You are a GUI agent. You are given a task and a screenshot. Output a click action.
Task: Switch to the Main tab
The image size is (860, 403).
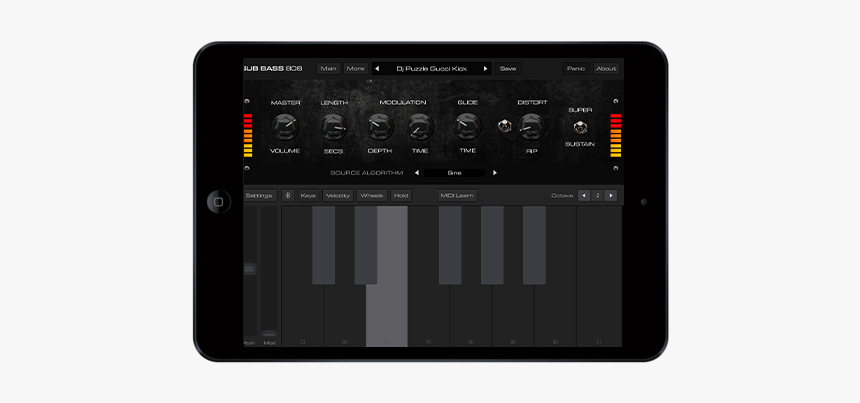[x=329, y=69]
